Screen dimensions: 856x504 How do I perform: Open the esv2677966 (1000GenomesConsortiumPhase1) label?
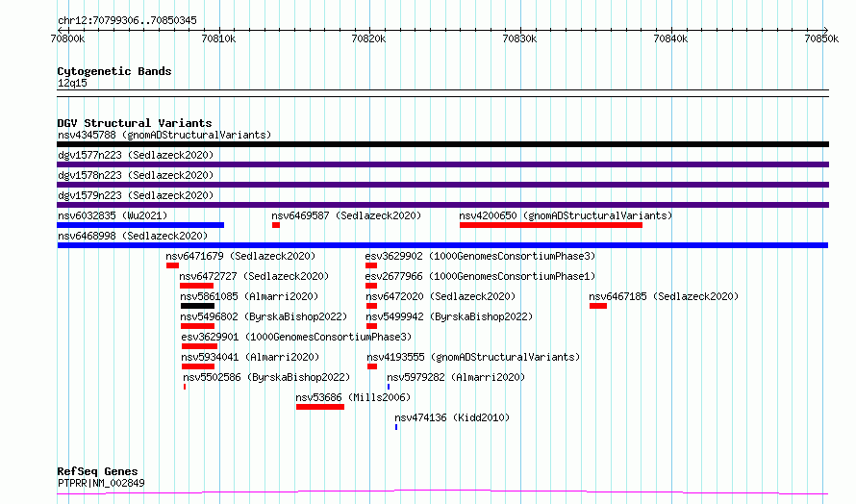(480, 276)
